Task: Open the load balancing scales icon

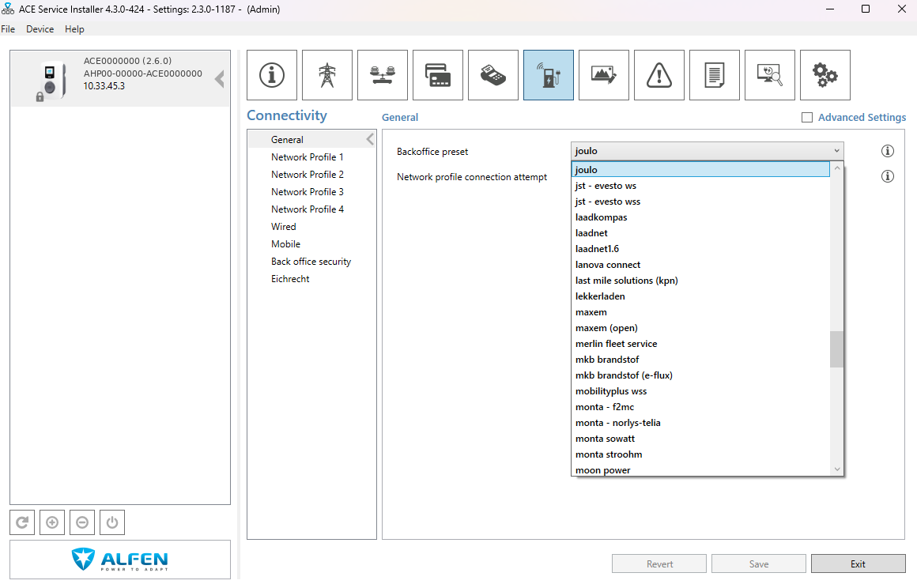Action: (x=383, y=75)
